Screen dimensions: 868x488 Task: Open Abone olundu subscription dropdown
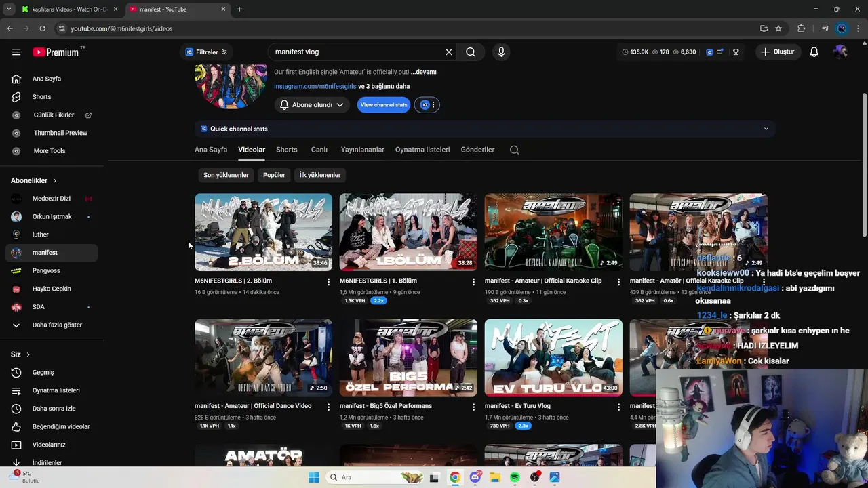[x=312, y=105]
